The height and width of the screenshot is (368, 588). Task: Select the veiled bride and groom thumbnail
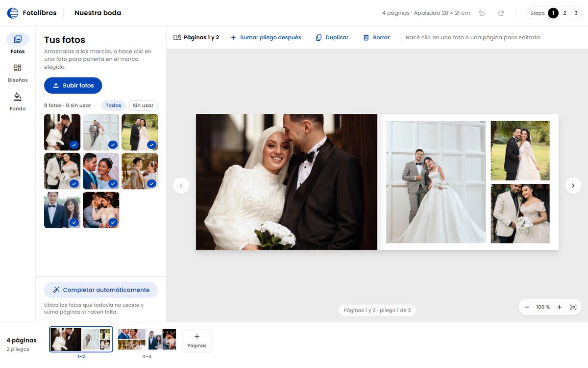click(x=62, y=132)
